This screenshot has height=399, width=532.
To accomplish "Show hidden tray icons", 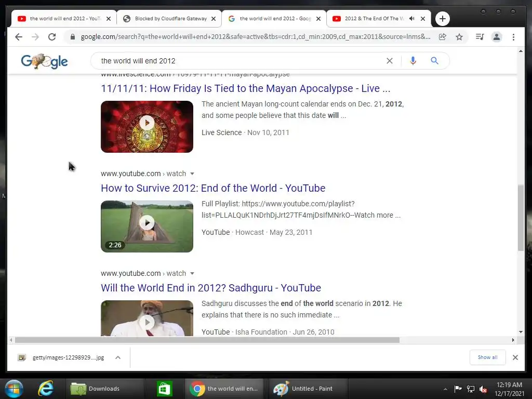I will tap(445, 389).
